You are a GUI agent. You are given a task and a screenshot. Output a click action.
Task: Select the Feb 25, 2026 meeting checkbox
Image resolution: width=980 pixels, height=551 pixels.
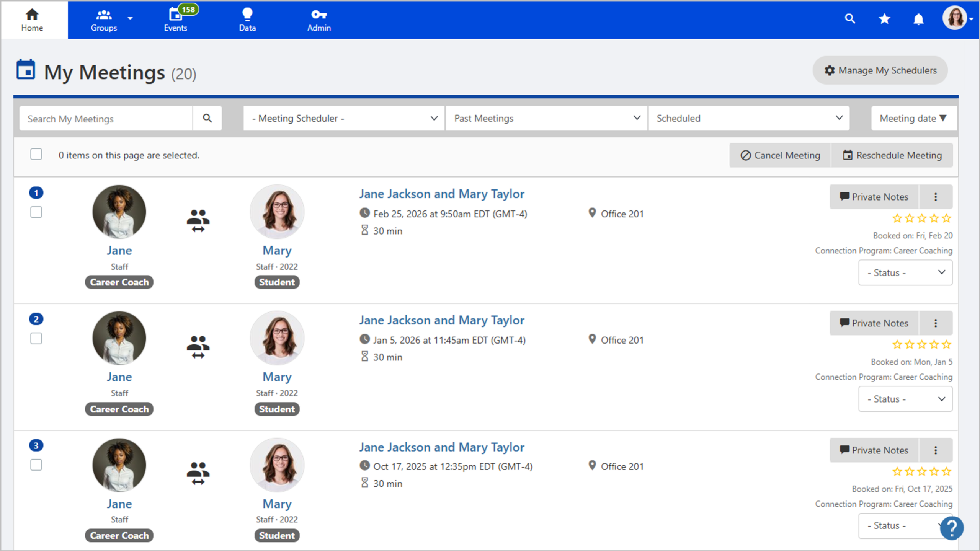tap(36, 212)
